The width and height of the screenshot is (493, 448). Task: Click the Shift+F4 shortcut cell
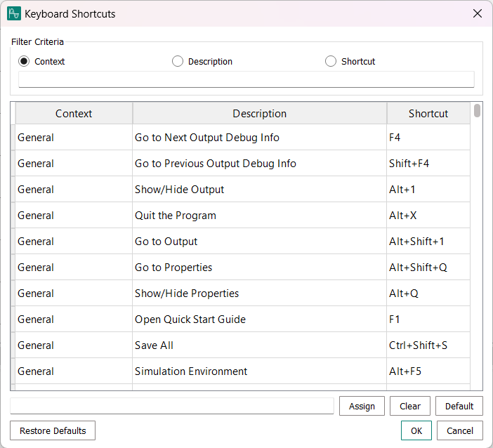tap(428, 164)
